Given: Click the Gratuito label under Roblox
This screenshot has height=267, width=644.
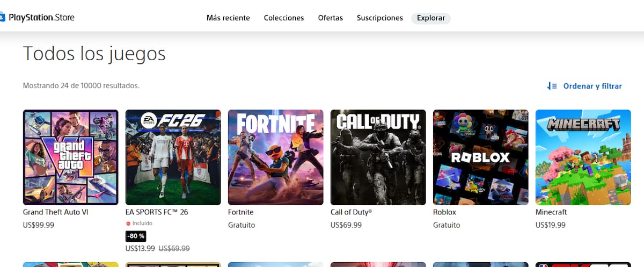Looking at the screenshot, I should click(447, 225).
